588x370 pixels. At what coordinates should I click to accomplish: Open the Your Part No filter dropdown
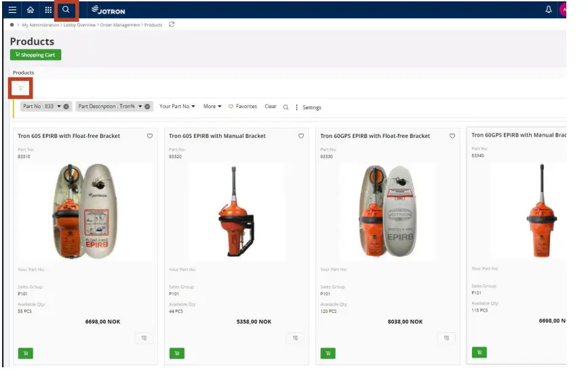[177, 107]
